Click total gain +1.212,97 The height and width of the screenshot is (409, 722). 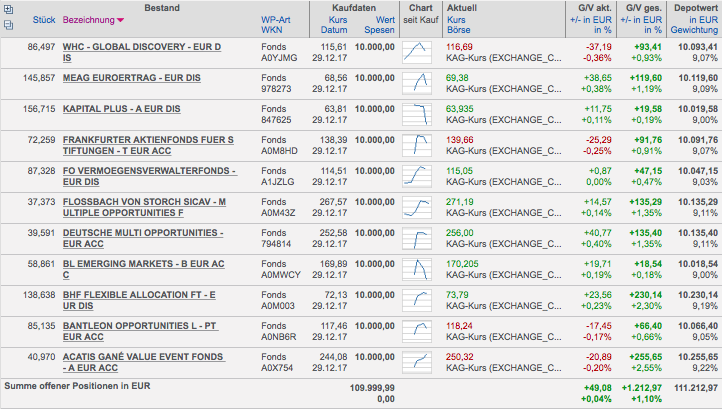tap(642, 388)
